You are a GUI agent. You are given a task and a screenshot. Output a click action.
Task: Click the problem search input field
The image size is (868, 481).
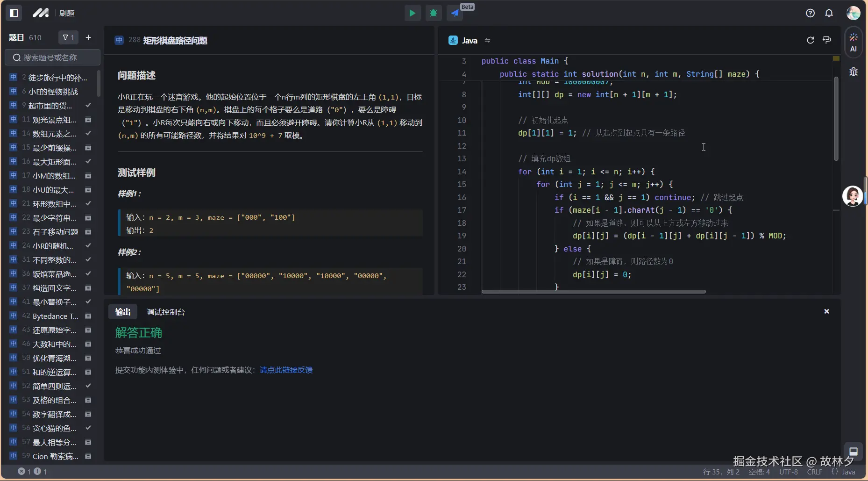(x=53, y=57)
